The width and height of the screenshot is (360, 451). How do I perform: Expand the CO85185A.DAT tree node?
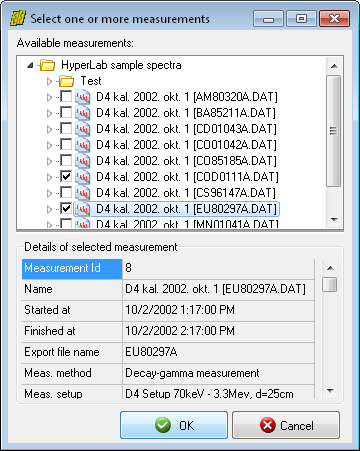tap(49, 161)
